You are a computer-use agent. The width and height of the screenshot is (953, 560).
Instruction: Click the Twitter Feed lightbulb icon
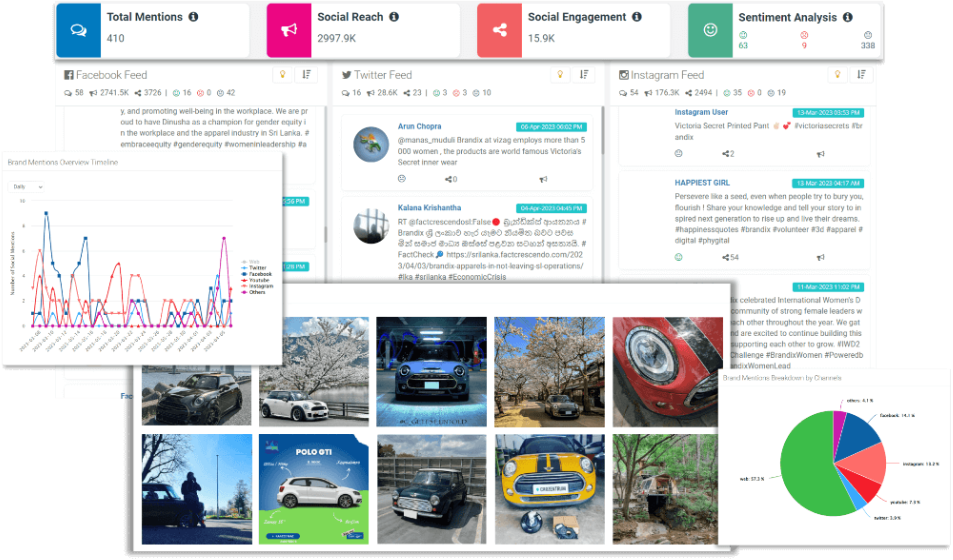(x=560, y=74)
